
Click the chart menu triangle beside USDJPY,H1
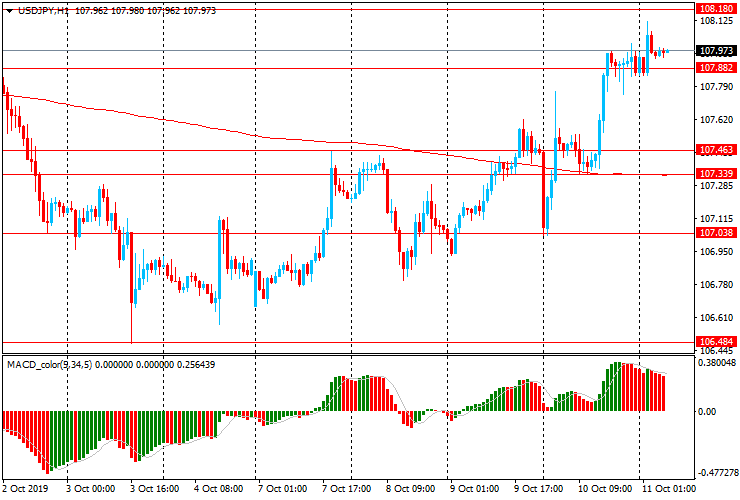[x=9, y=11]
